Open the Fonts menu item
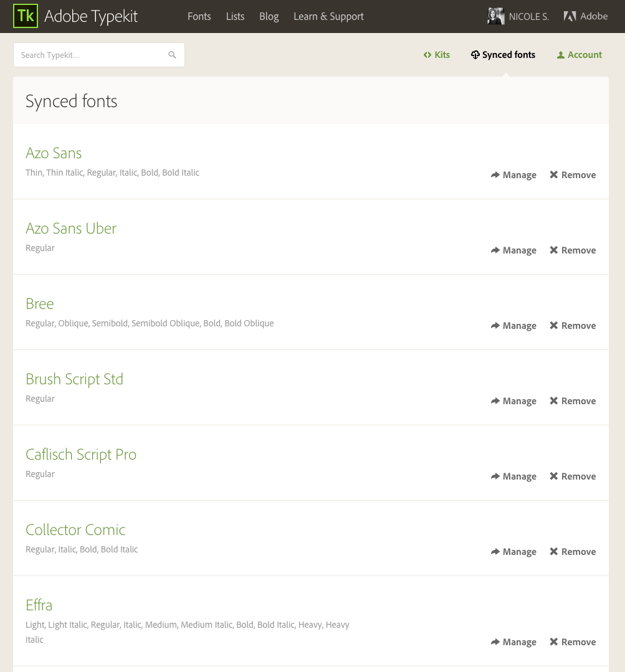Screen dimensions: 625x672 pyautogui.click(x=199, y=16)
